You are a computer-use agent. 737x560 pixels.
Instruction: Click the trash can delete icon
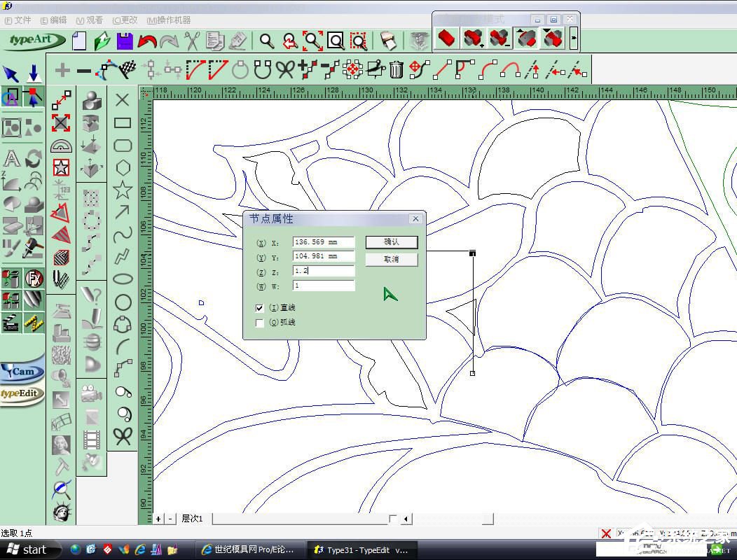[397, 69]
